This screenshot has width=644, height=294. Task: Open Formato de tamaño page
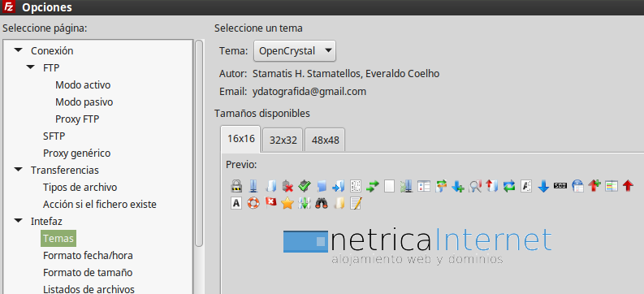click(88, 272)
